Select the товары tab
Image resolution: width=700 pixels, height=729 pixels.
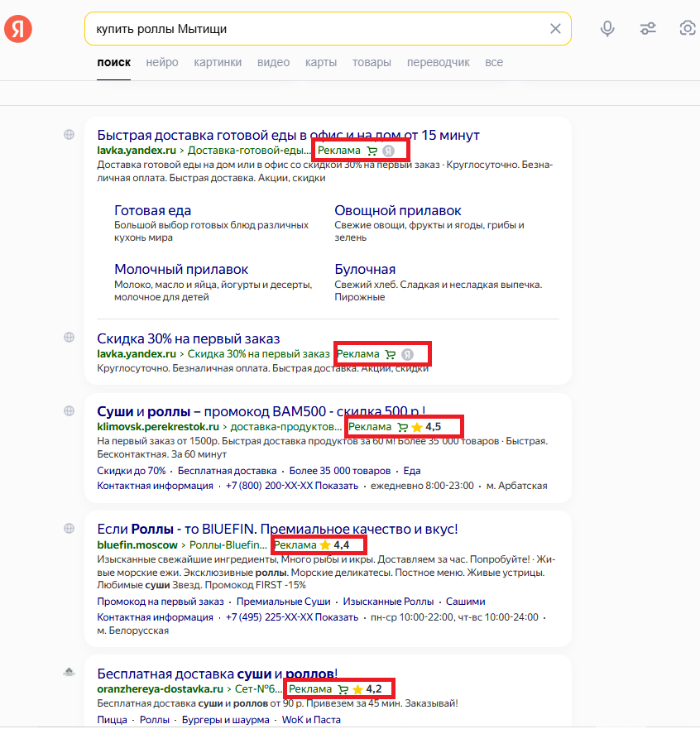pos(372,62)
